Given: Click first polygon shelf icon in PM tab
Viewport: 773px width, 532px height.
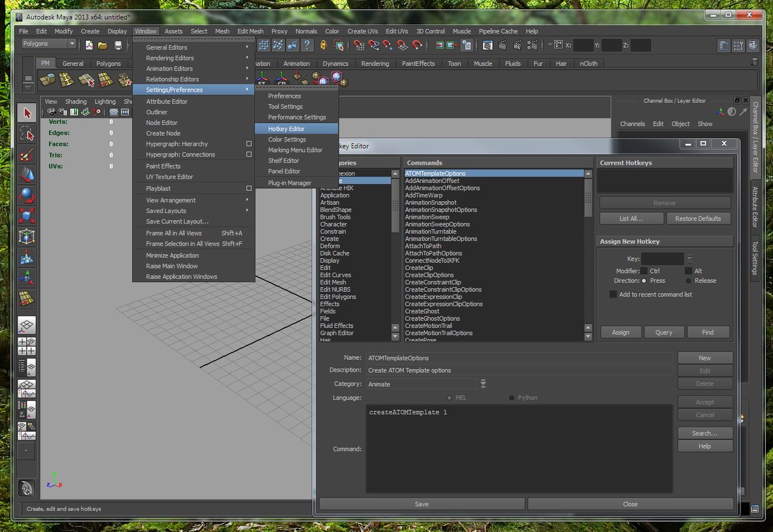Looking at the screenshot, I should click(48, 80).
